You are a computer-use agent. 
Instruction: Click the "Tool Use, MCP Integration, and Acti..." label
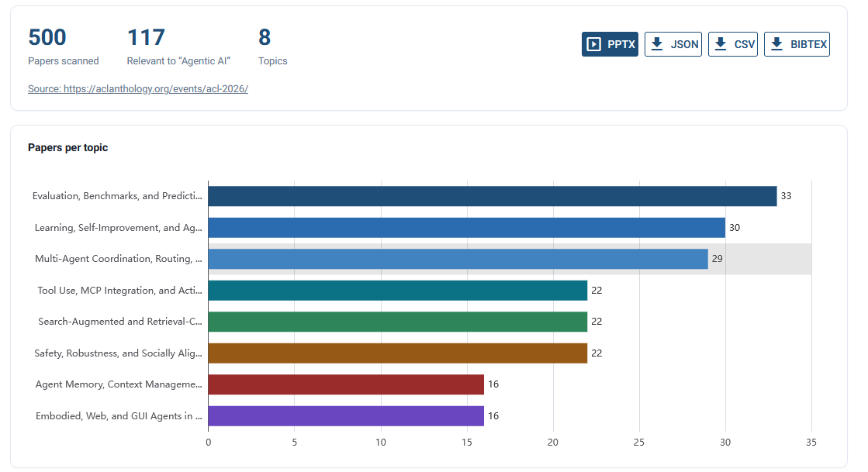point(119,291)
